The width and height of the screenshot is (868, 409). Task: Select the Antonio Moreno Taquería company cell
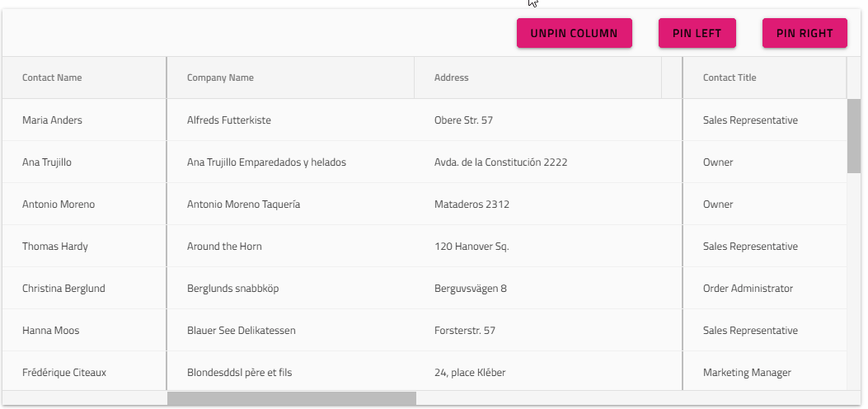(243, 204)
